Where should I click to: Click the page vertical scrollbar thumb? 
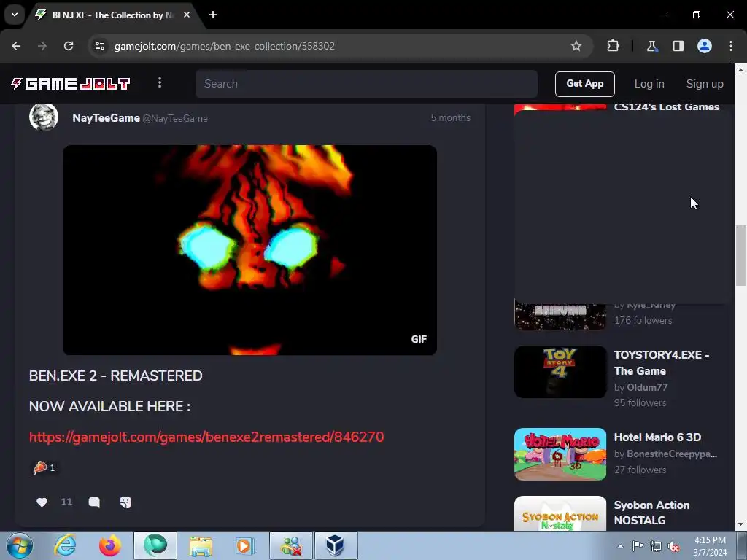(740, 255)
